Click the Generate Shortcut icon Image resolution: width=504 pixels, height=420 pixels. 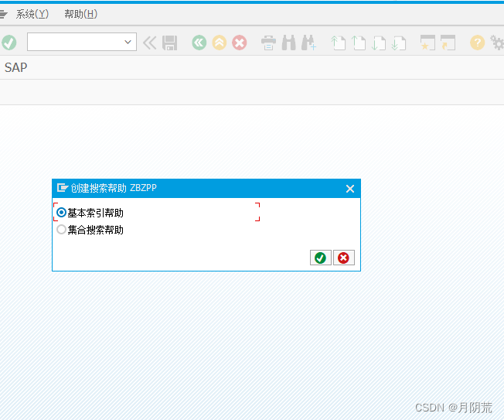[x=448, y=43]
